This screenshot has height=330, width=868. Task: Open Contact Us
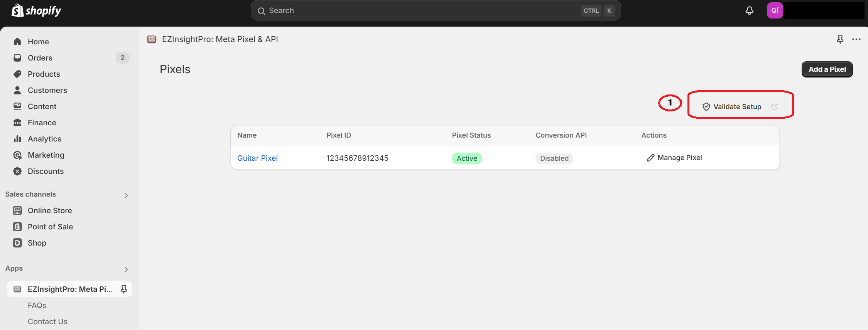tap(47, 322)
